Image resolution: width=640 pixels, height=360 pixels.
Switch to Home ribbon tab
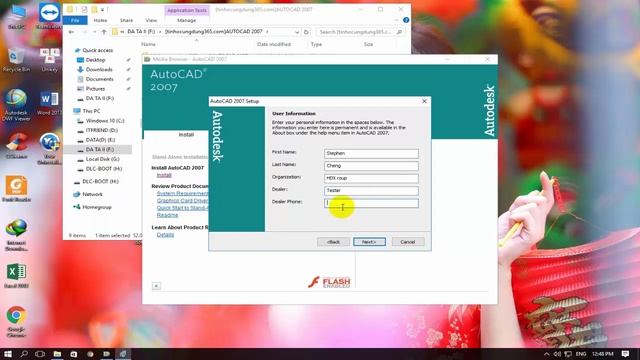(100, 20)
